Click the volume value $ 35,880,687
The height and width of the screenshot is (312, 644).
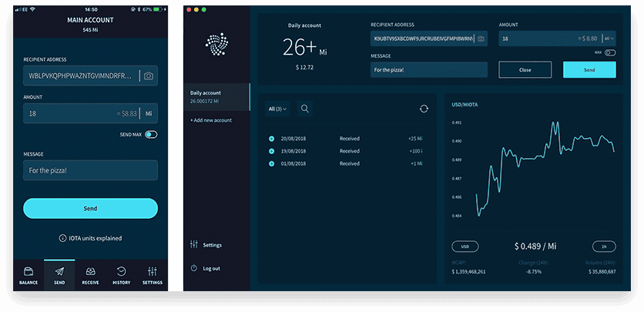(x=602, y=272)
